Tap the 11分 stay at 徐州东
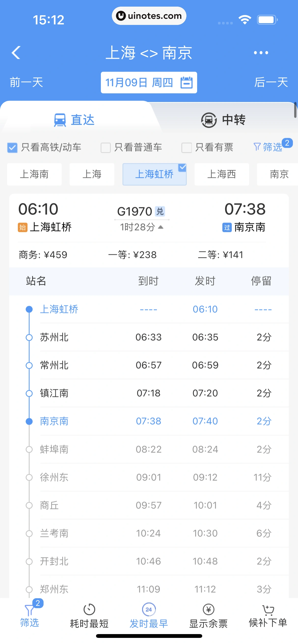298x644 pixels. click(263, 477)
